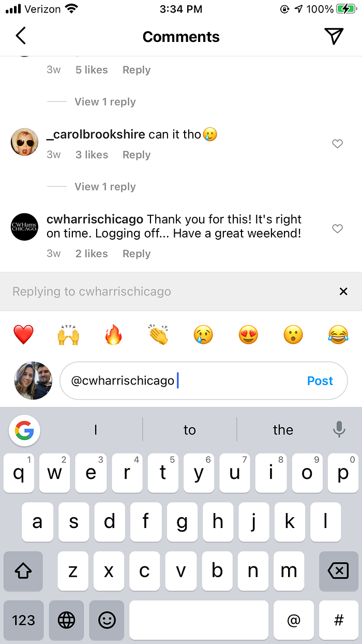This screenshot has width=362, height=644.
Task: Open Google search from keyboard
Action: click(x=24, y=430)
